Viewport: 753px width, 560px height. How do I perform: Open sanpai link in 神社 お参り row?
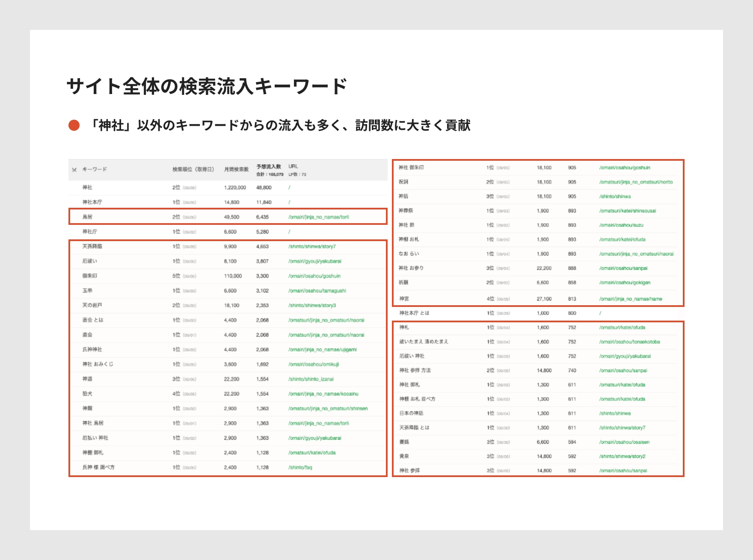[623, 268]
